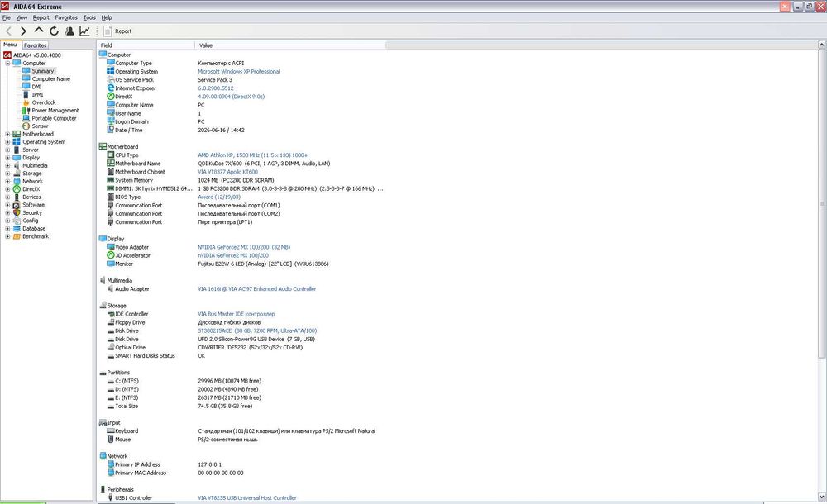Viewport: 827px width, 504px height.
Task: Open the Help menu
Action: coord(107,17)
